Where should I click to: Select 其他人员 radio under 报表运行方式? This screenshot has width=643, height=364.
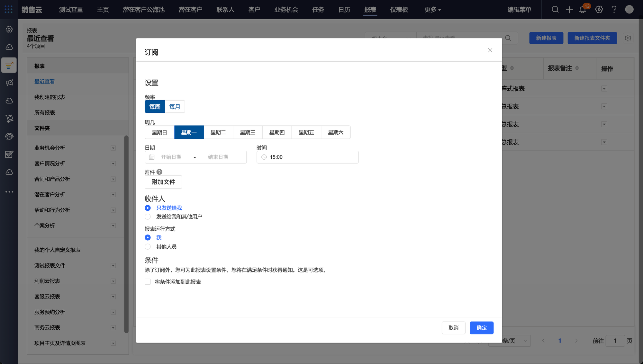[x=148, y=247]
